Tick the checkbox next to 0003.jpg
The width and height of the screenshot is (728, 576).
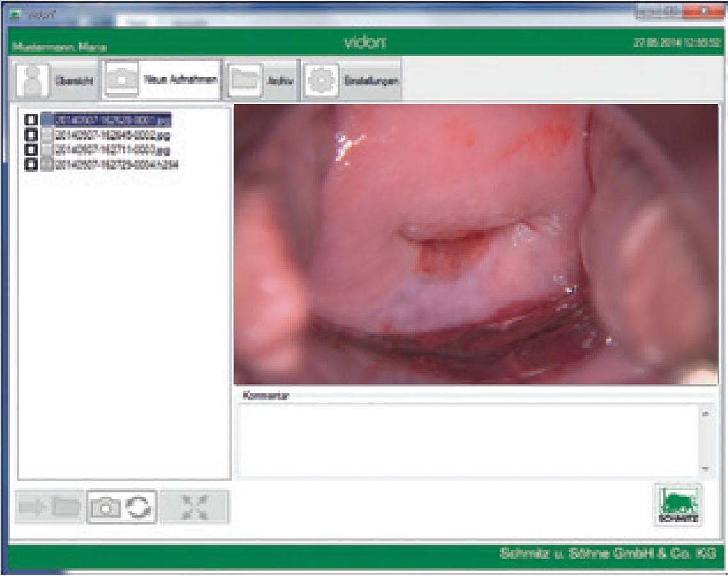[x=30, y=150]
